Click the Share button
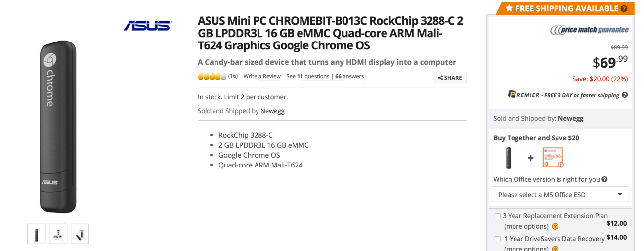 pos(450,78)
